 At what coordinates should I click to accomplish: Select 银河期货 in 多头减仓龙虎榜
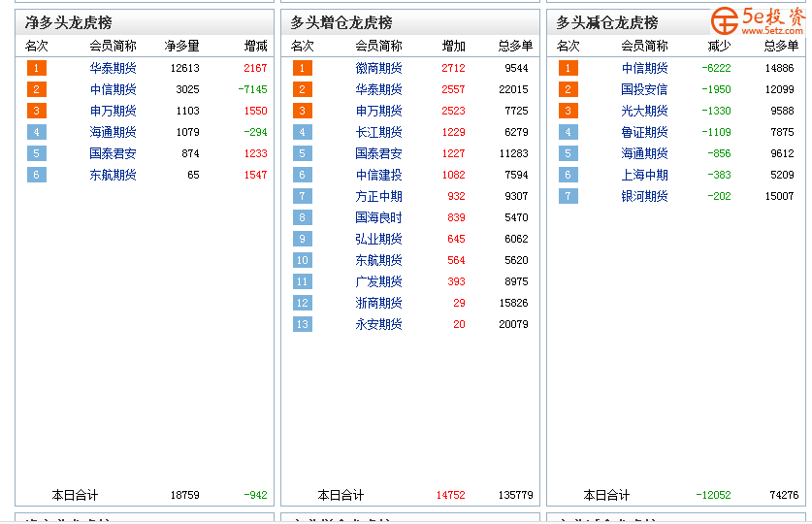tap(645, 196)
